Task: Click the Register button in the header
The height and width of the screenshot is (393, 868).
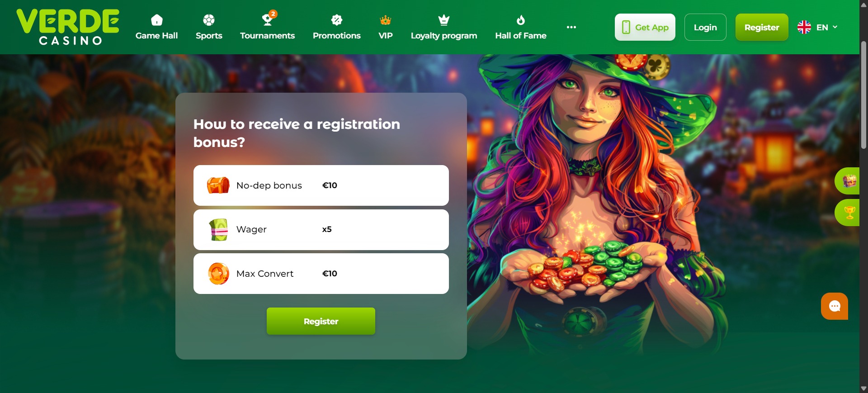Action: pos(762,27)
